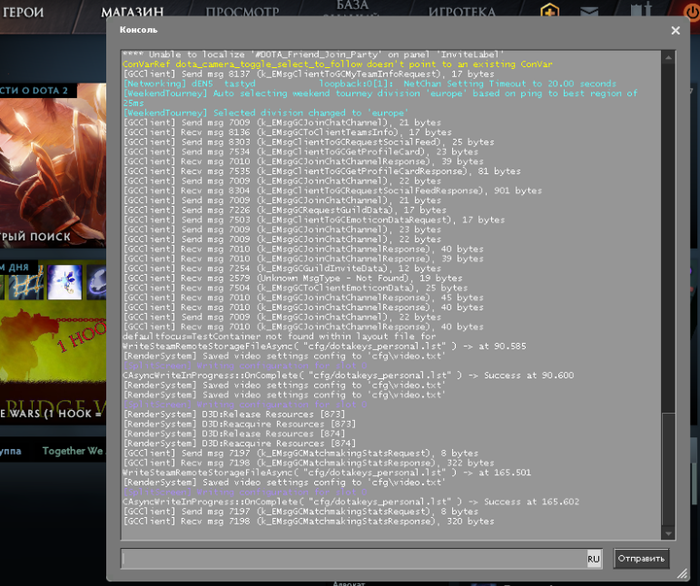Screen dimensions: 700x586
Task: Open the ИГРОТЕКА tab
Action: click(462, 12)
